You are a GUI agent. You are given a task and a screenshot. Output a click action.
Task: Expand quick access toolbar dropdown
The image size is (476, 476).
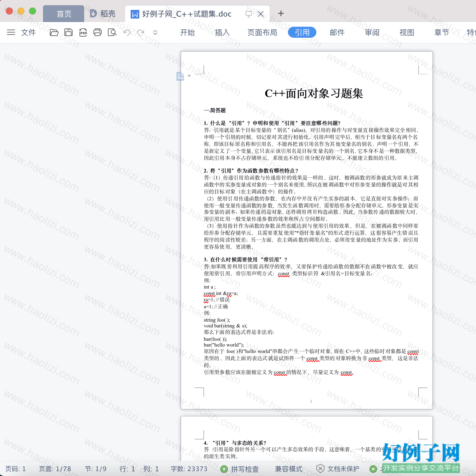(x=155, y=33)
